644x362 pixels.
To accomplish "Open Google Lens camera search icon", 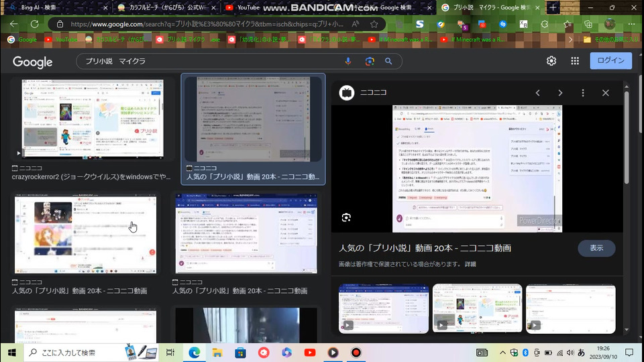I will coord(370,61).
